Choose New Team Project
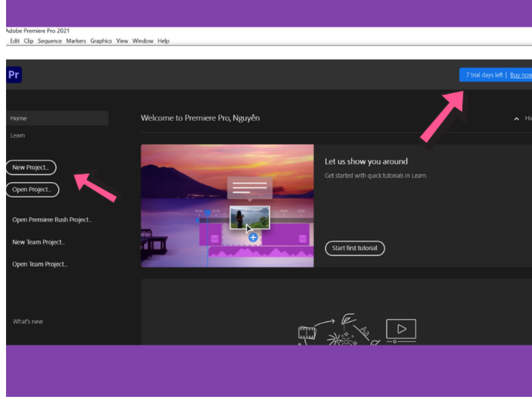This screenshot has width=532, height=398. (x=39, y=242)
